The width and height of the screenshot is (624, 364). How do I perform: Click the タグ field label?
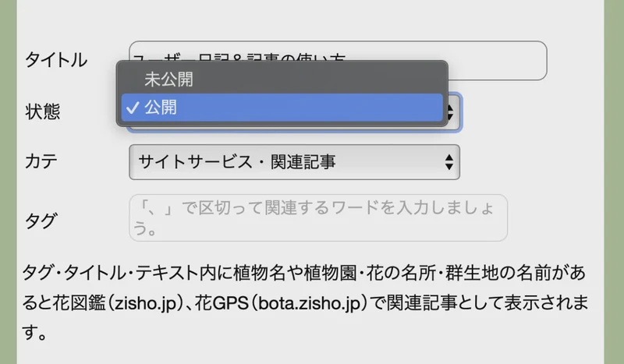pyautogui.click(x=41, y=221)
